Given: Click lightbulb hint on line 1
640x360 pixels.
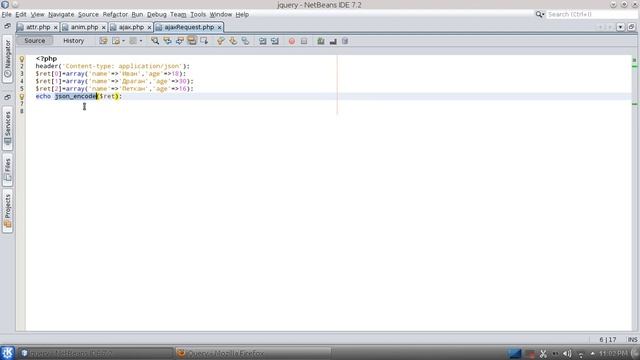Looking at the screenshot, I should click(x=22, y=59).
